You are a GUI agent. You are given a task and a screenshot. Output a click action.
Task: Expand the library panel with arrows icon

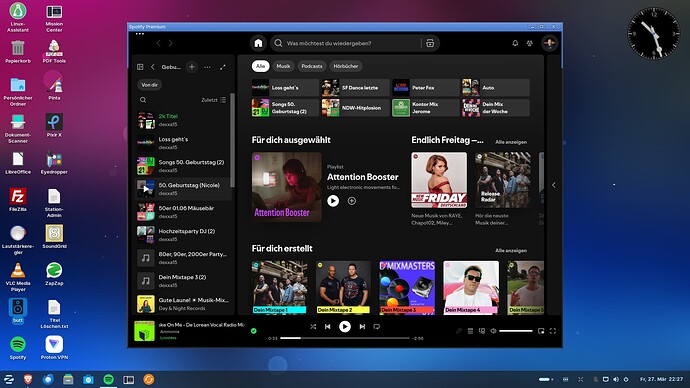point(223,67)
